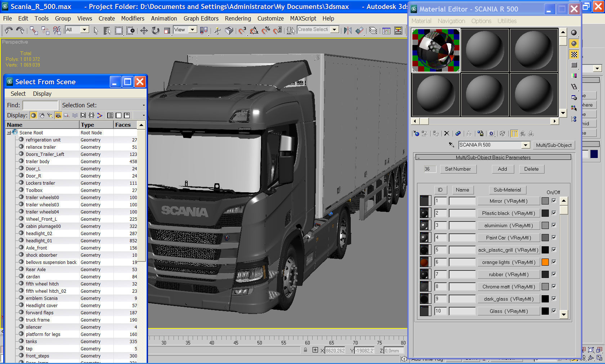Pick material from object with eyedropper
Image resolution: width=605 pixels, height=364 pixels.
point(451,145)
